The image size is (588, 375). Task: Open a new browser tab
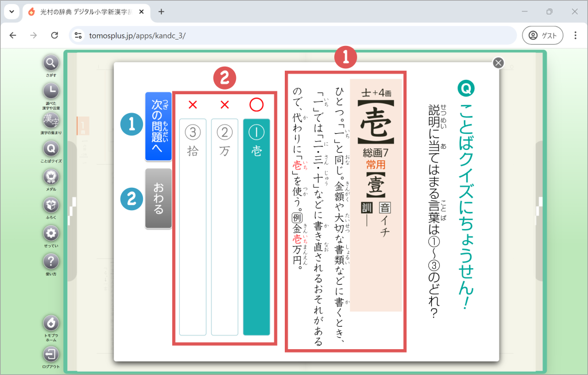point(161,11)
